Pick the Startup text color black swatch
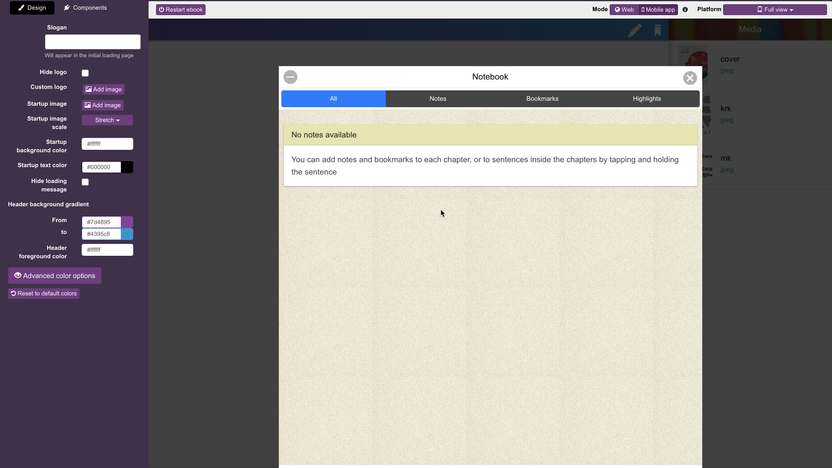The image size is (832, 468). (x=127, y=167)
